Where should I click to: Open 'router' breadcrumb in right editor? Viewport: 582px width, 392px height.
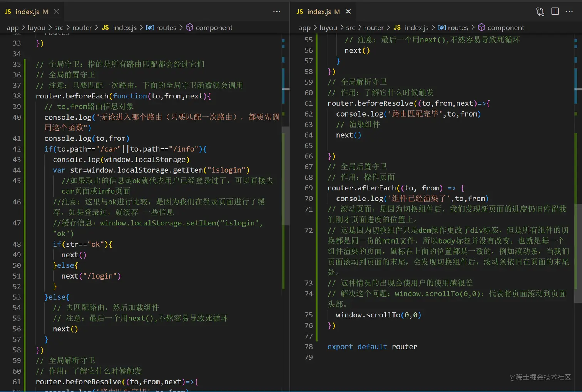pyautogui.click(x=374, y=28)
